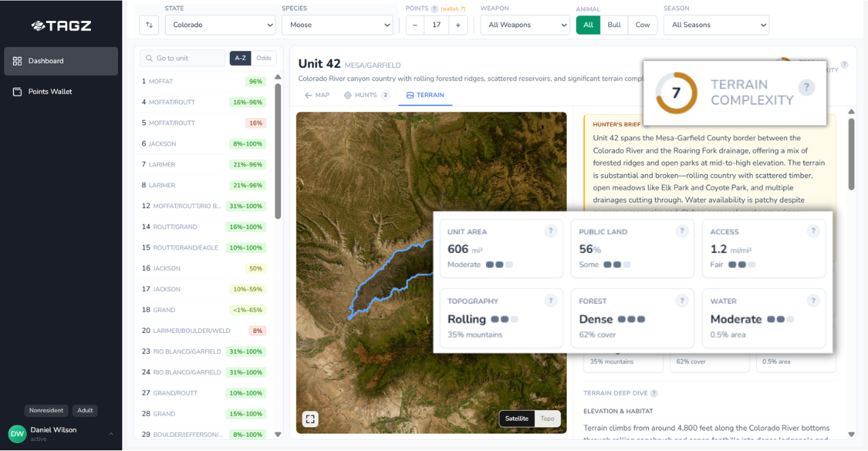Increase points using the plus button
This screenshot has height=451, width=868.
pyautogui.click(x=458, y=24)
